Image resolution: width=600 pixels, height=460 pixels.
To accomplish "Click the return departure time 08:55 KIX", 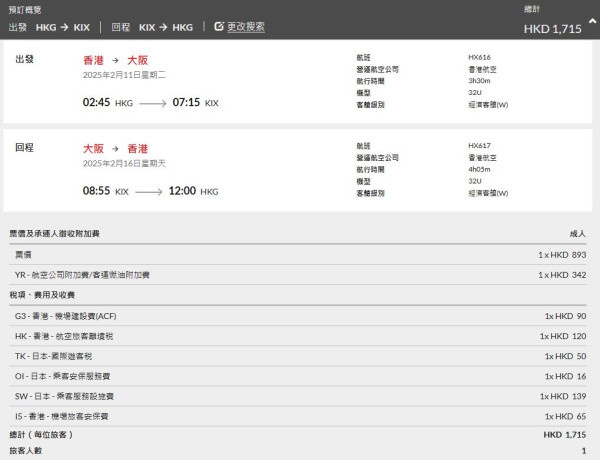I will click(106, 191).
